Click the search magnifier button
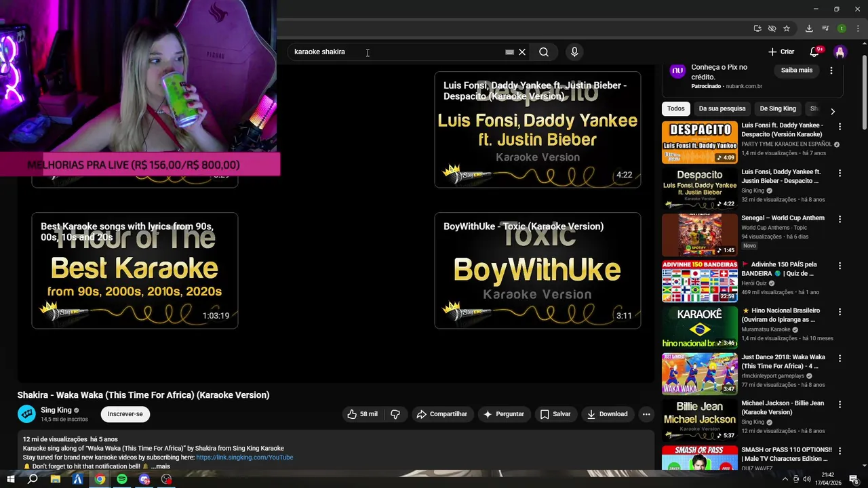Image resolution: width=868 pixels, height=488 pixels. tap(544, 52)
